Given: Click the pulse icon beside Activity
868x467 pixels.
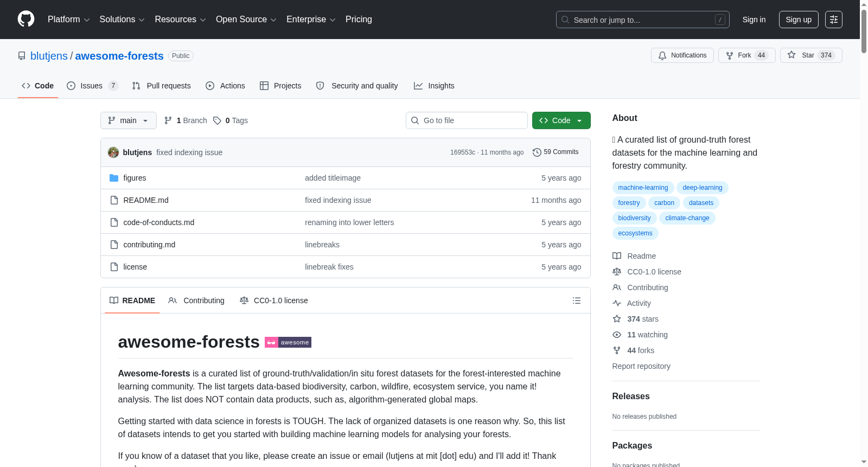Looking at the screenshot, I should 617,303.
